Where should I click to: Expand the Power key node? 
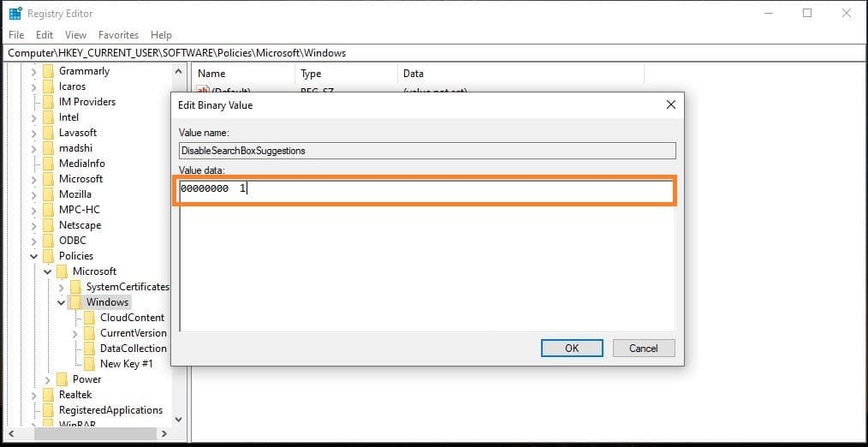coord(48,379)
